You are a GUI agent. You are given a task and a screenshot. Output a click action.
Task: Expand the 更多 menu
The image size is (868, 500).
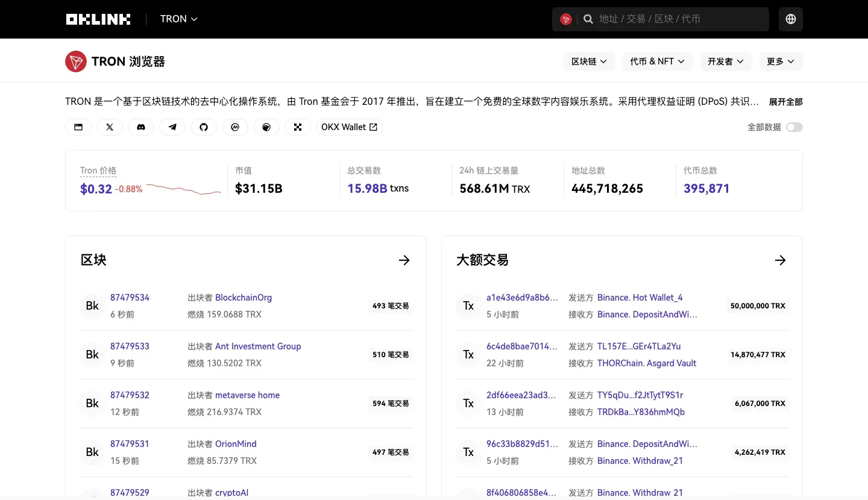(x=781, y=61)
